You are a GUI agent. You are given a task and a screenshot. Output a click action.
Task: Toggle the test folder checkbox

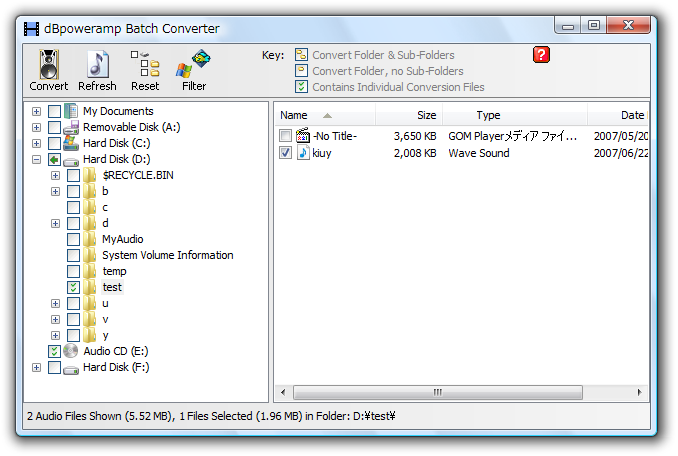(74, 287)
